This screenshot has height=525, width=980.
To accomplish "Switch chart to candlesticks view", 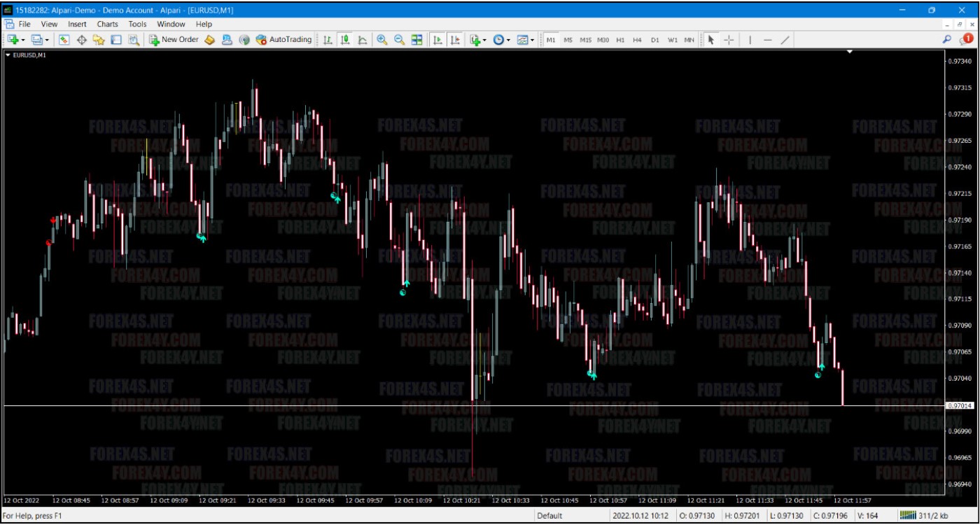I will click(345, 40).
